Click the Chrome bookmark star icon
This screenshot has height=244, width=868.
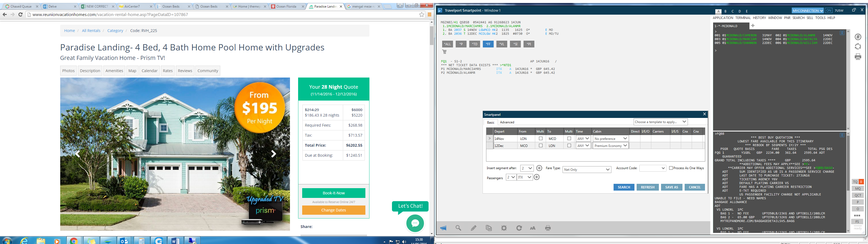point(422,14)
